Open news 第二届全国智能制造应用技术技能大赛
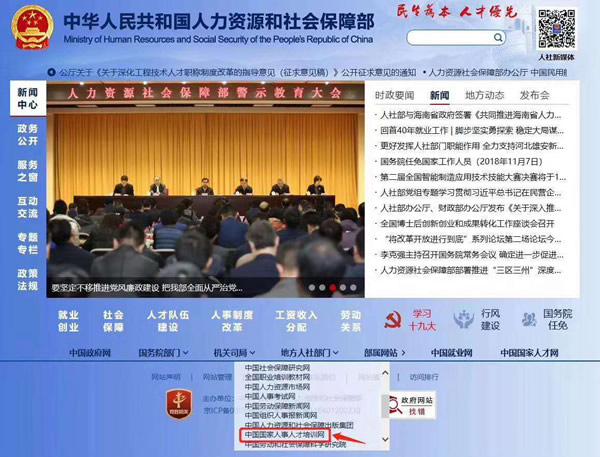The width and height of the screenshot is (600, 457). coord(473,177)
